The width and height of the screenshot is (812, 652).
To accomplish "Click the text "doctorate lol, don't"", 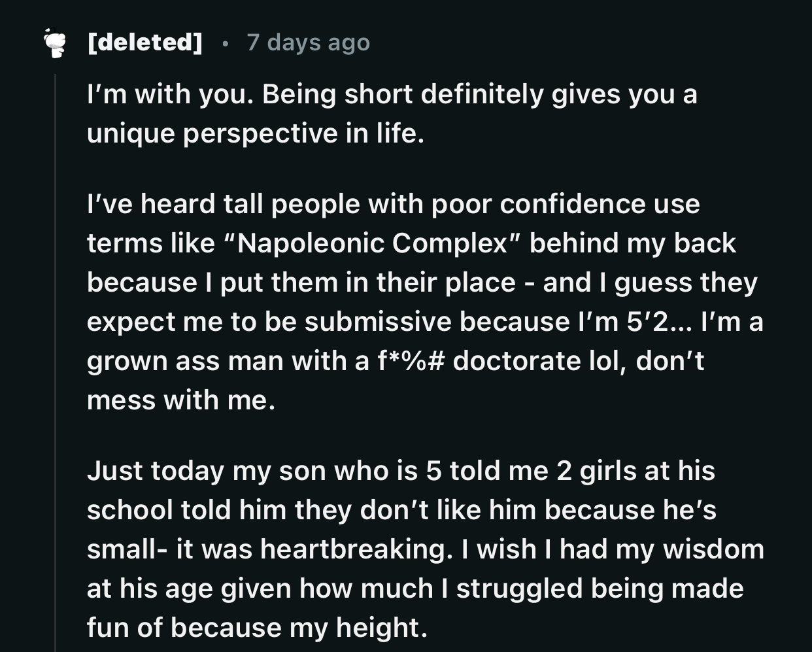I will (x=579, y=361).
